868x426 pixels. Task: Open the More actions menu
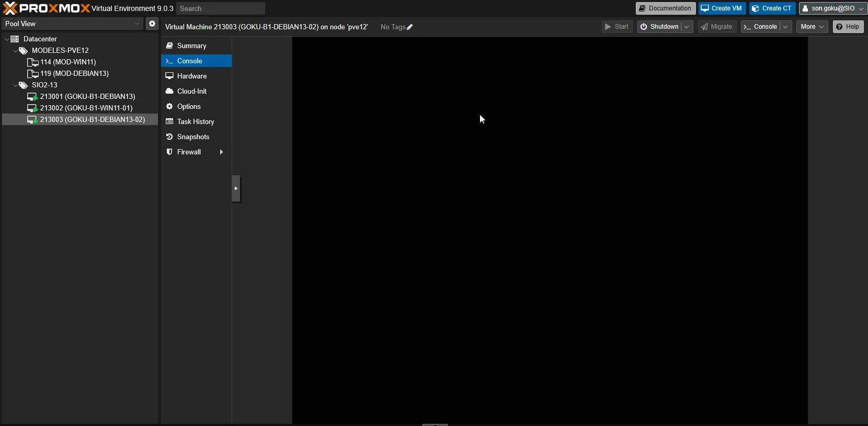tap(812, 27)
